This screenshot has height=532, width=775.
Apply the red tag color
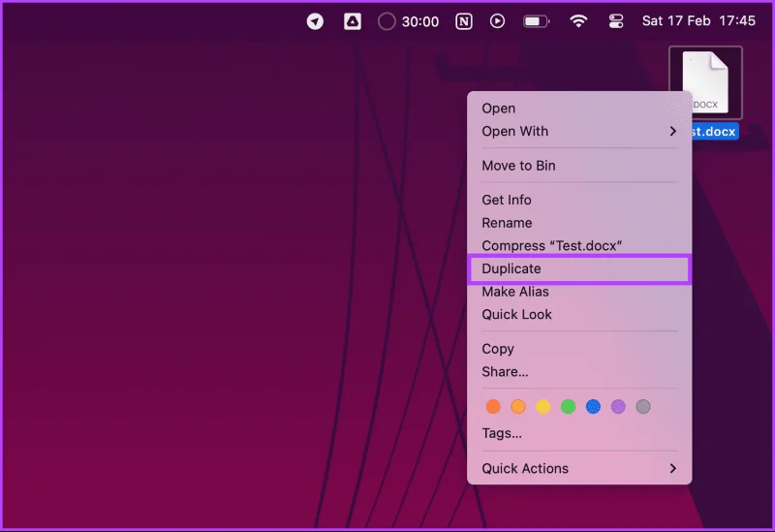493,407
